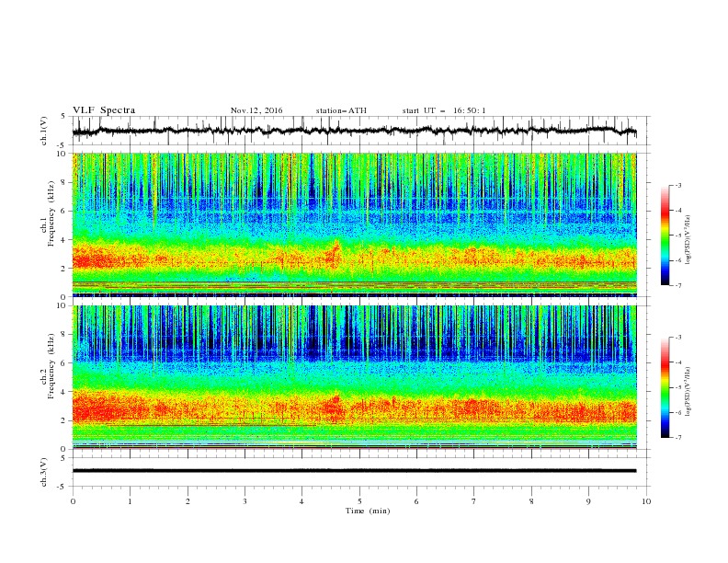This screenshot has height=563, width=728.
Task: Click the "-7" tick on ch.2 colorbar
Action: [677, 438]
